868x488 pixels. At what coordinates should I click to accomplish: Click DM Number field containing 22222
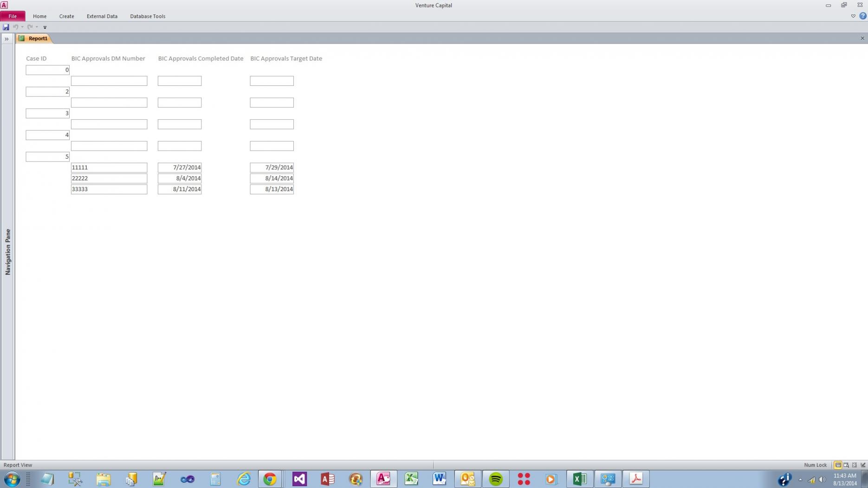pos(109,178)
